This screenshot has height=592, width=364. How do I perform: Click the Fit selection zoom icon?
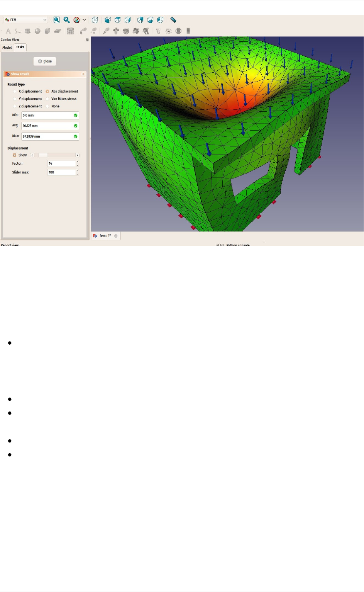[66, 20]
